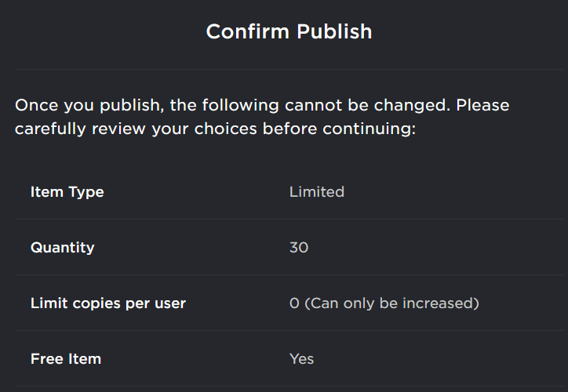
Task: Click the "Limit copies per user" label
Action: click(x=107, y=303)
